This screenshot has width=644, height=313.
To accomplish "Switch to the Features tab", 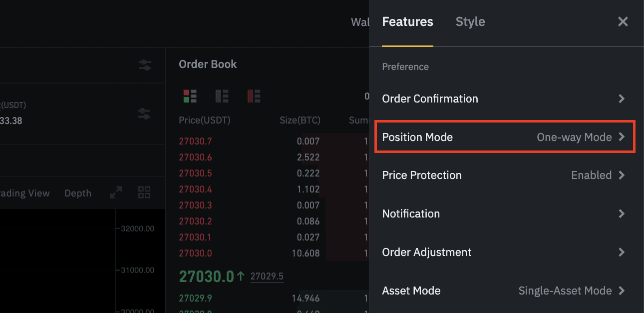I will pyautogui.click(x=407, y=22).
